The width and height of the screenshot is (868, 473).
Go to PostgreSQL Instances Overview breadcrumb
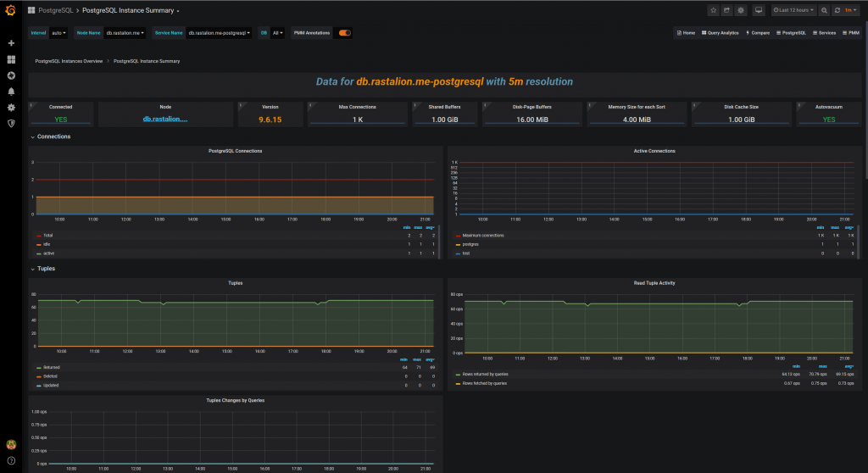tap(69, 61)
